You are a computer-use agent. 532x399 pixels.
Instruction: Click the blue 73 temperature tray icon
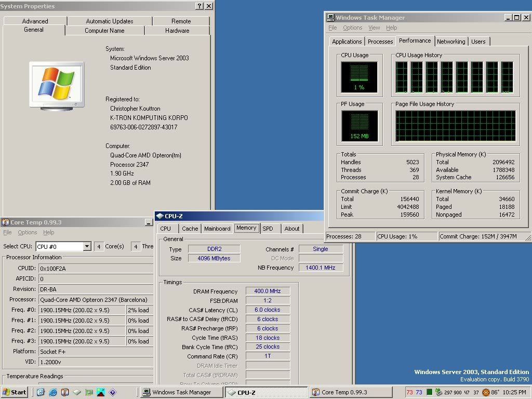point(419,392)
